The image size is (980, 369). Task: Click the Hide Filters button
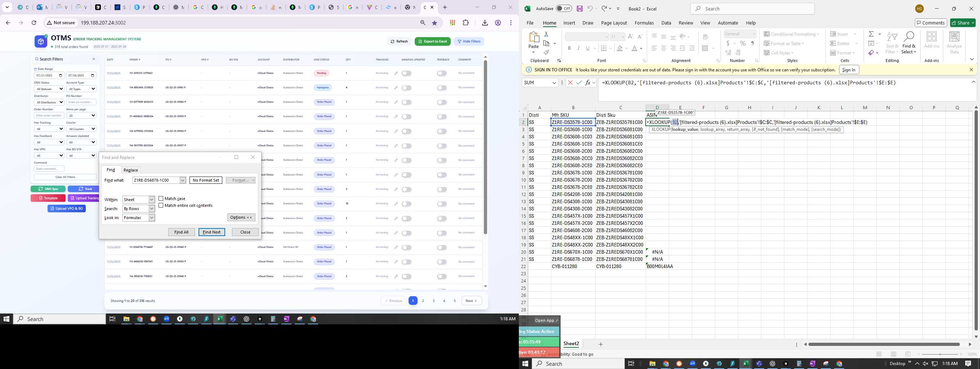coord(469,41)
